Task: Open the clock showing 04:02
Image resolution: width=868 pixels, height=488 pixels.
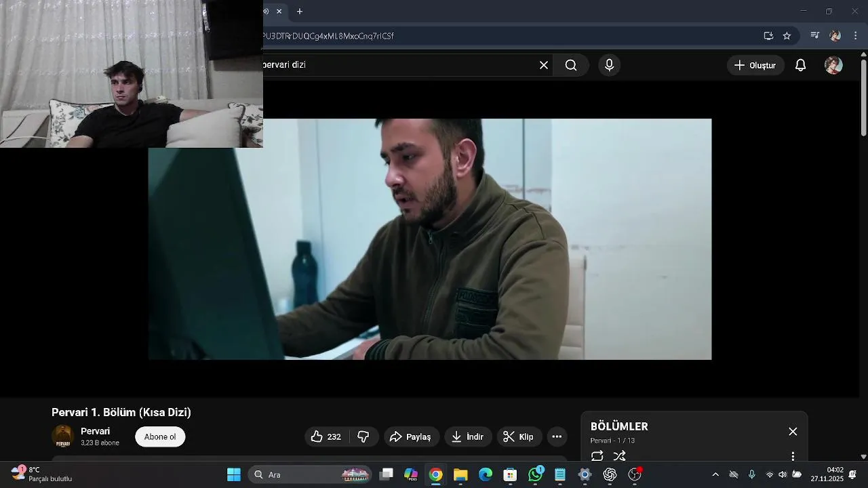Action: (x=826, y=474)
